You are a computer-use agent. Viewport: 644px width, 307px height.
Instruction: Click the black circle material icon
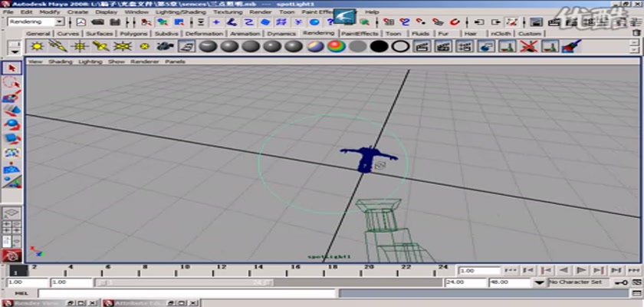click(x=379, y=46)
